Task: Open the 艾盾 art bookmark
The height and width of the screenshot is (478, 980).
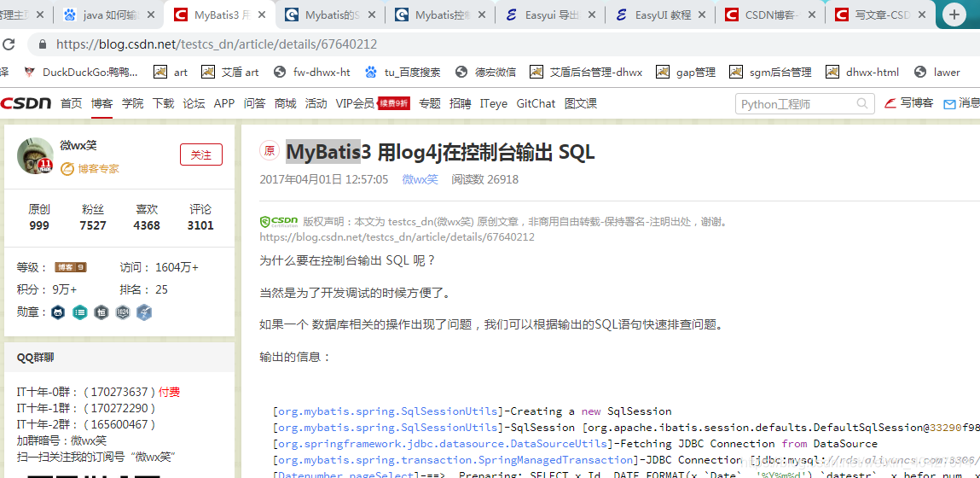Action: pos(230,72)
